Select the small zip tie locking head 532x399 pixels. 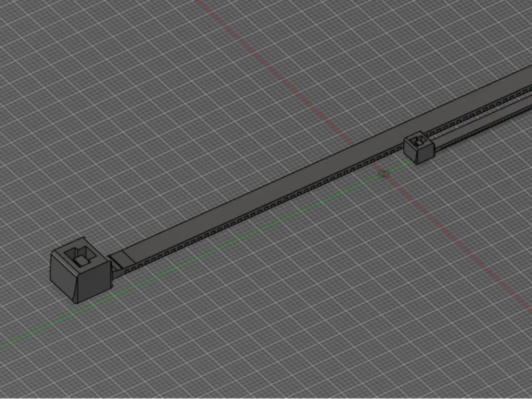point(419,147)
